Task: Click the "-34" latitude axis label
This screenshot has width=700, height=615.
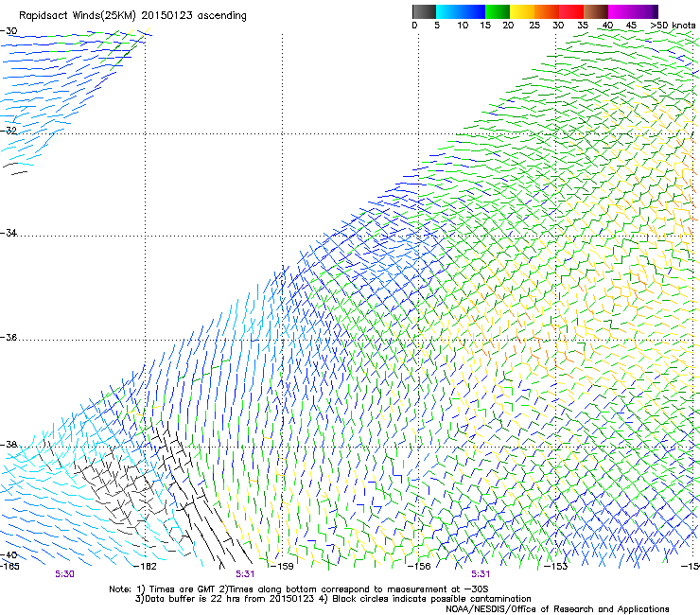Action: 9,233
